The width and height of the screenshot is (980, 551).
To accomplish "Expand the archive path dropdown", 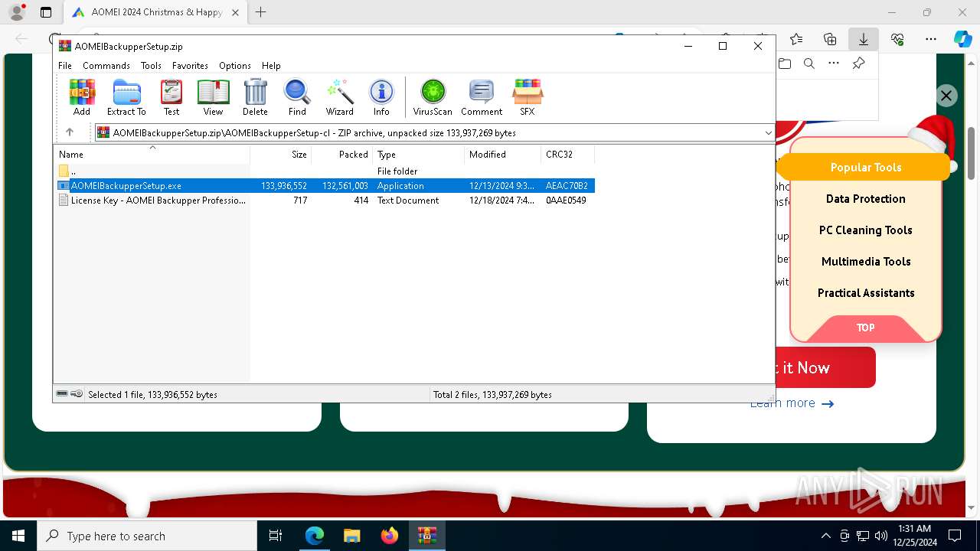I will click(x=768, y=132).
